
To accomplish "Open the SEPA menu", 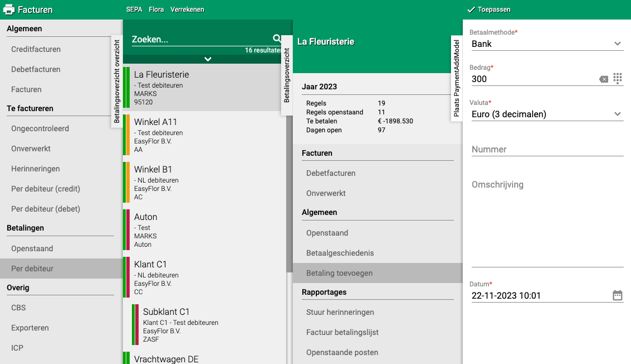I will tap(134, 9).
